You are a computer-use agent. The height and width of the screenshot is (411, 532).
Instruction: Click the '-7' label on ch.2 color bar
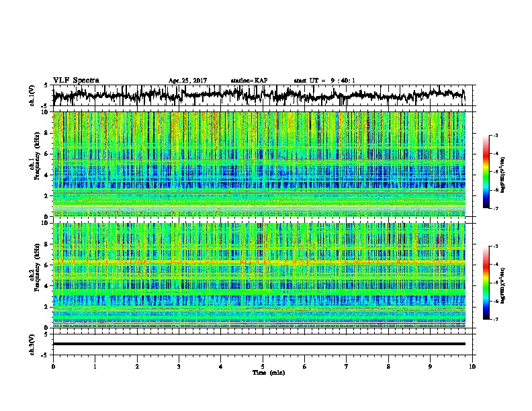[495, 319]
